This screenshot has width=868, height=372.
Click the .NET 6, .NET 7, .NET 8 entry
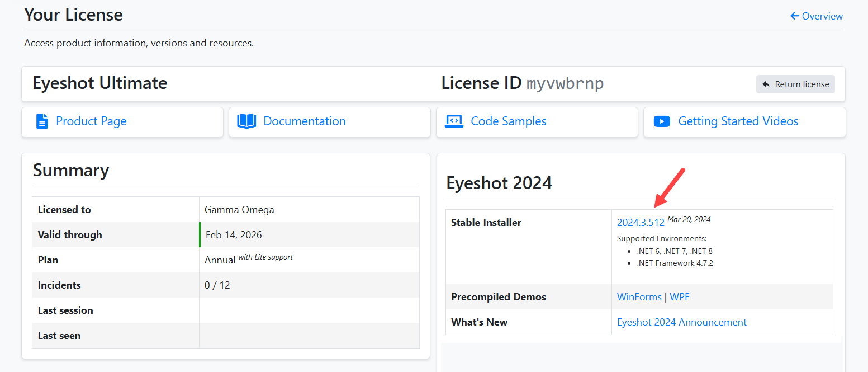(675, 251)
